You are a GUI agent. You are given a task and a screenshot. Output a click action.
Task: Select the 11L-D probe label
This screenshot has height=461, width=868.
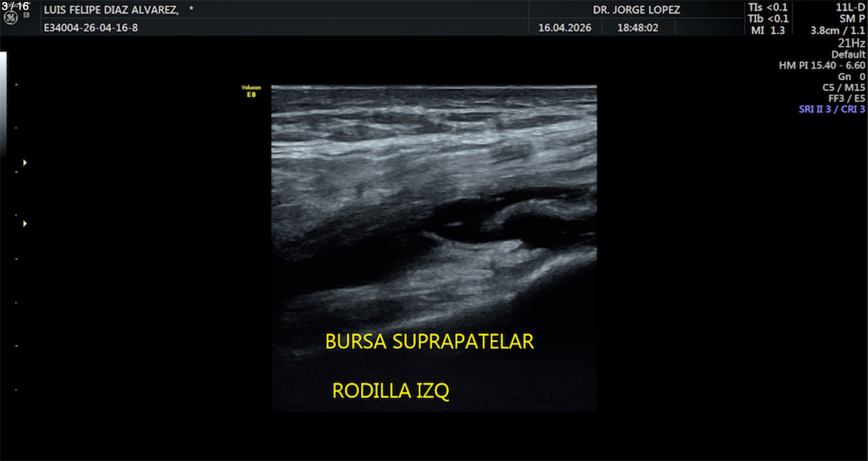[850, 7]
